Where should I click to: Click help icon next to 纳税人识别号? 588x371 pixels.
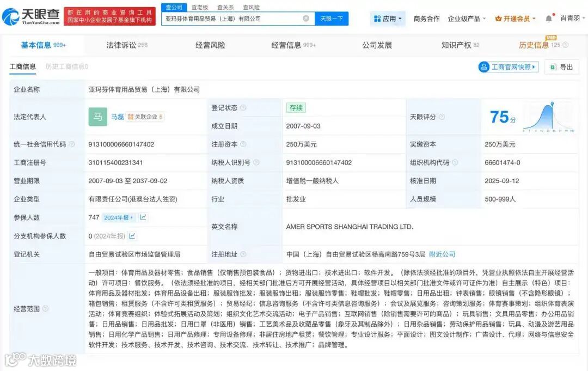[256, 162]
